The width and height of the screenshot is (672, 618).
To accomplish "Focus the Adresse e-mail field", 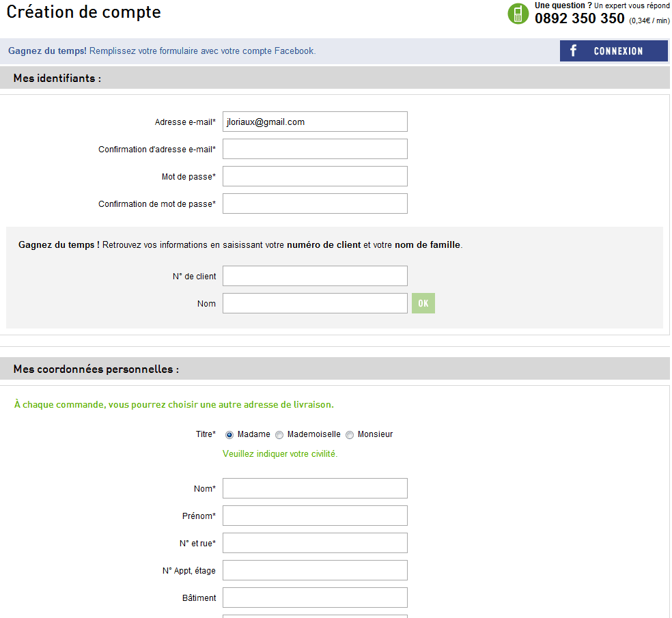I will pyautogui.click(x=315, y=122).
